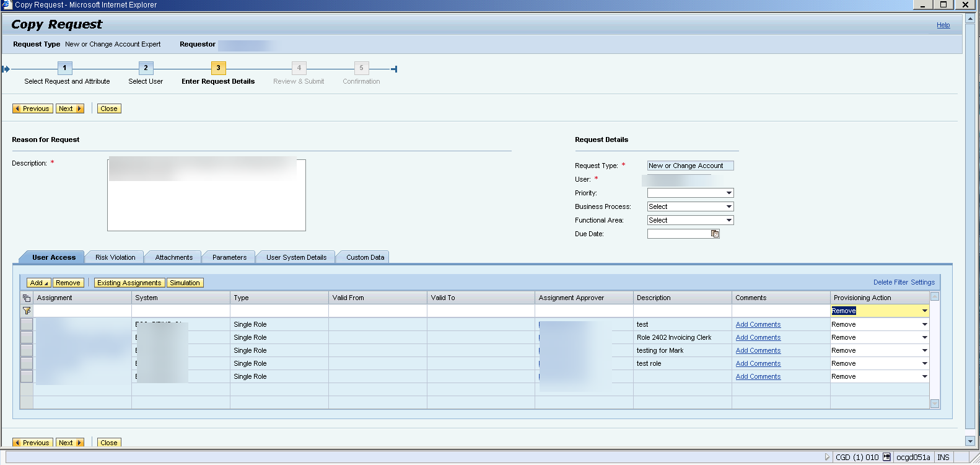Open the Attachments tab
Viewport: 980px width, 465px height.
coord(173,257)
